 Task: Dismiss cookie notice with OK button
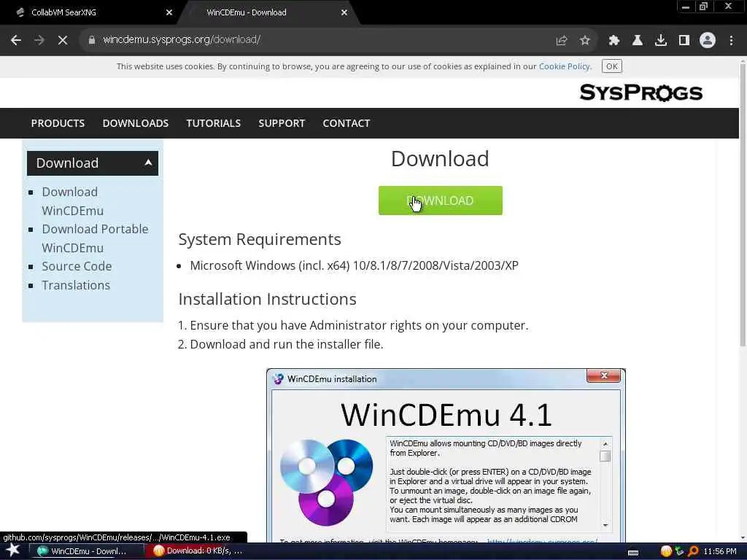(x=612, y=66)
